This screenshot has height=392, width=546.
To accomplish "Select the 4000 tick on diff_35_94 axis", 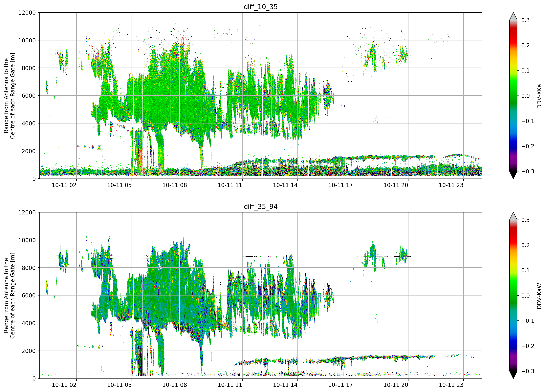I will click(29, 323).
